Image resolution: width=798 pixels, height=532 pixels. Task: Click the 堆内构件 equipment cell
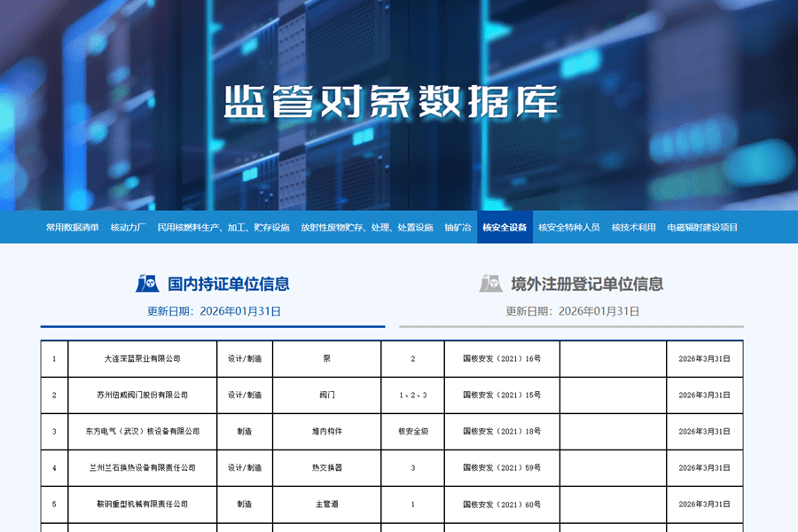(x=327, y=432)
